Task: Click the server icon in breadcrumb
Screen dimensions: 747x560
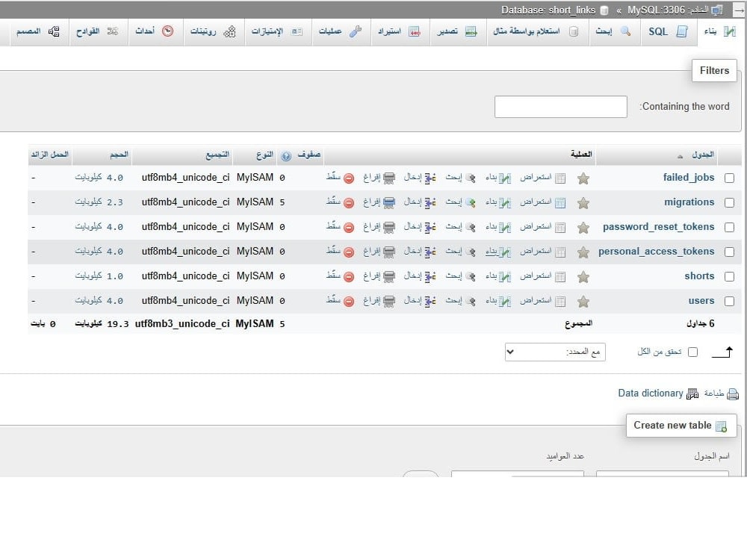Action: [x=717, y=10]
